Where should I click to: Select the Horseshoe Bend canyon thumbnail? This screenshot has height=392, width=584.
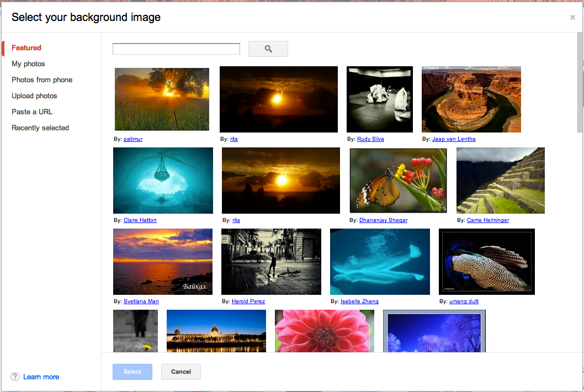click(x=471, y=99)
